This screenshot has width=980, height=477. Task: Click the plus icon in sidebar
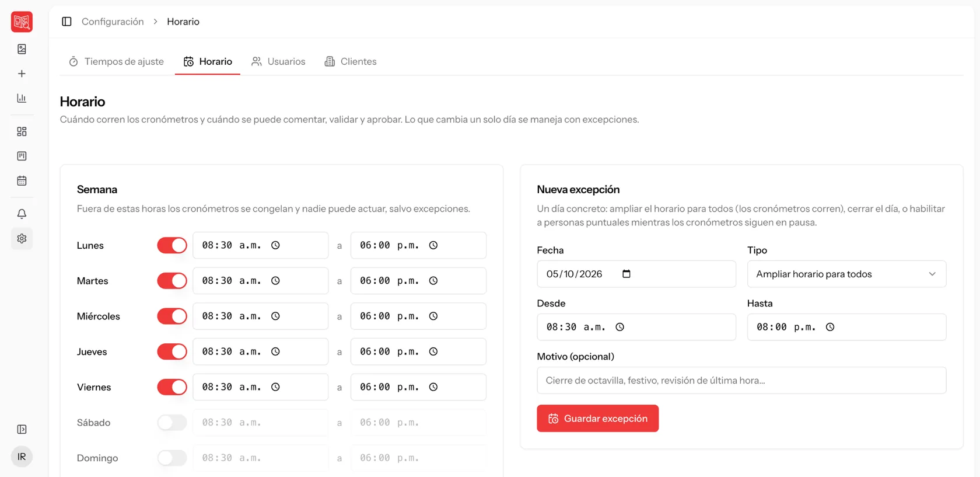click(x=22, y=74)
